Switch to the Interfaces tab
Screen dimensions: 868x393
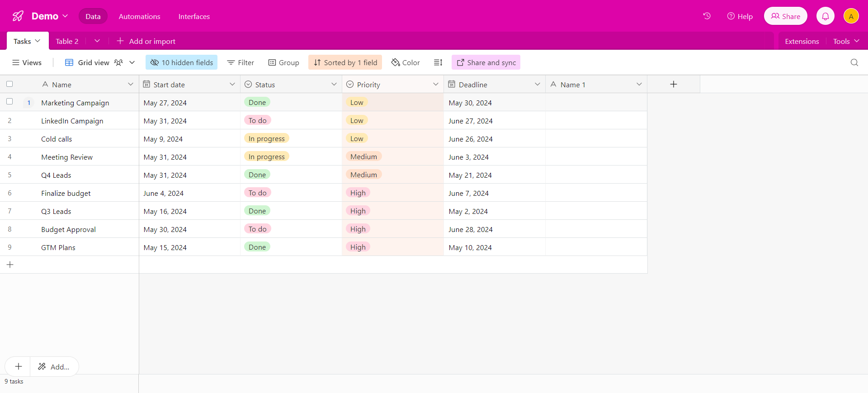[x=194, y=16]
